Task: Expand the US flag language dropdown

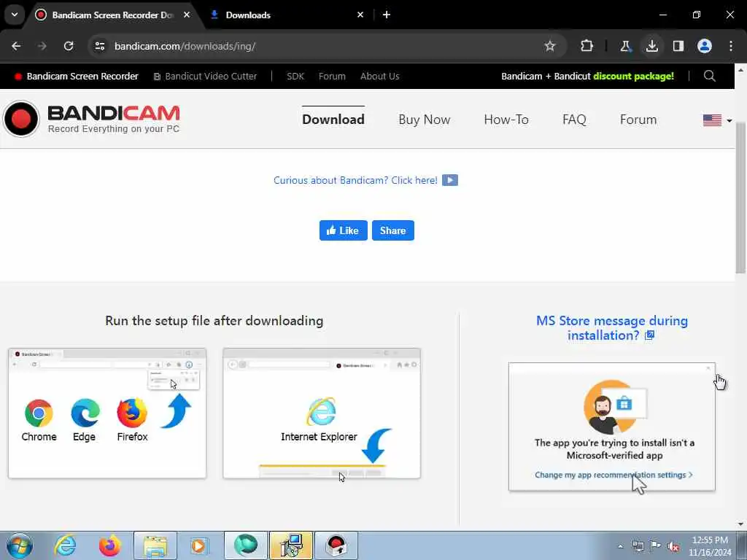Action: point(718,120)
